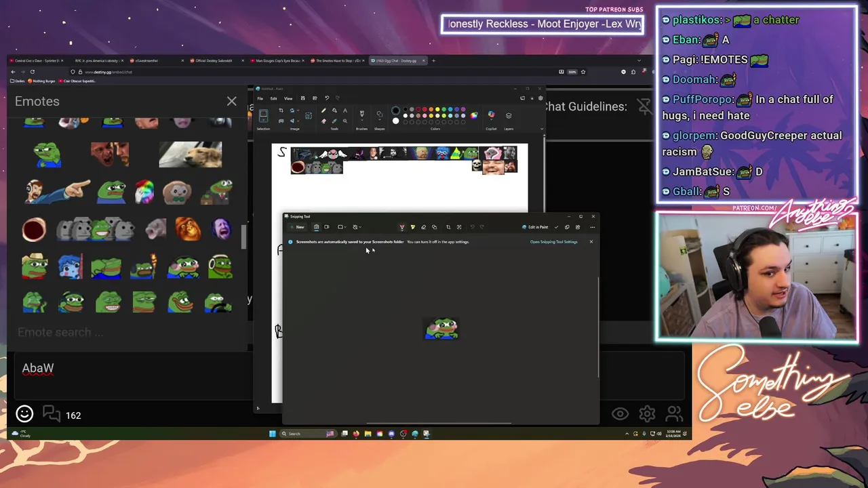
Task: Open chat settings gear icon
Action: coord(647,413)
